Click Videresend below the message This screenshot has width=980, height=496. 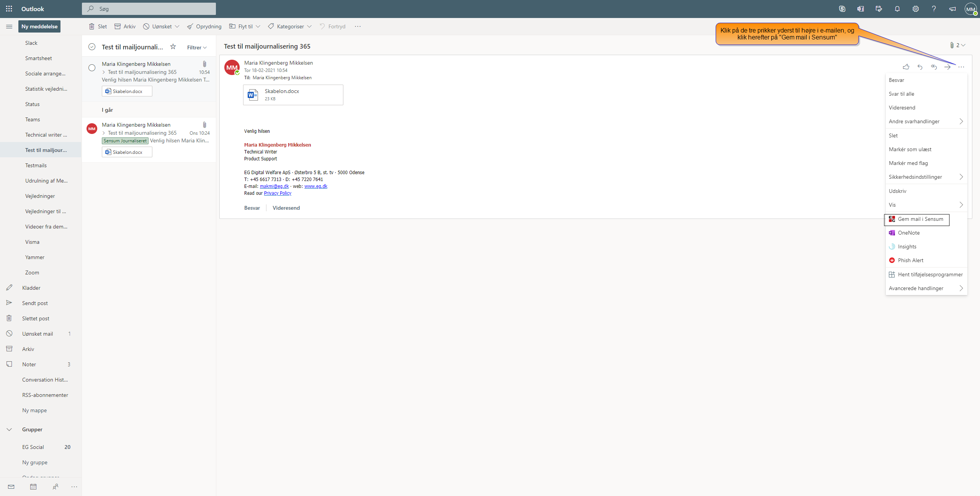[286, 208]
